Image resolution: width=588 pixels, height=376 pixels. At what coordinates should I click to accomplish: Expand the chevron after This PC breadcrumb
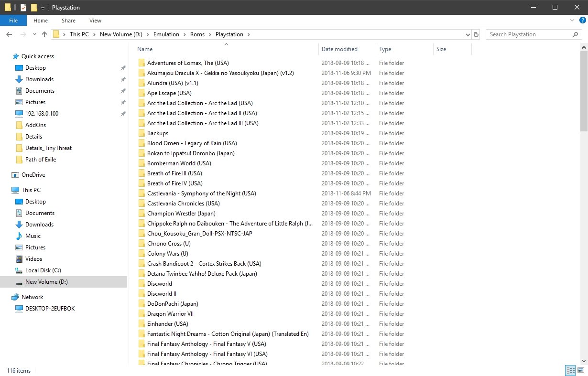95,34
